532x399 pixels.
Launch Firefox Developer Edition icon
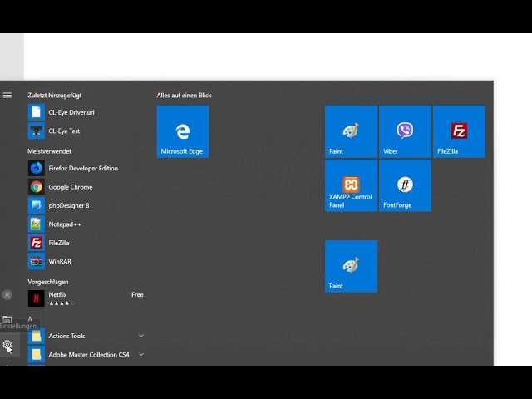[36, 168]
